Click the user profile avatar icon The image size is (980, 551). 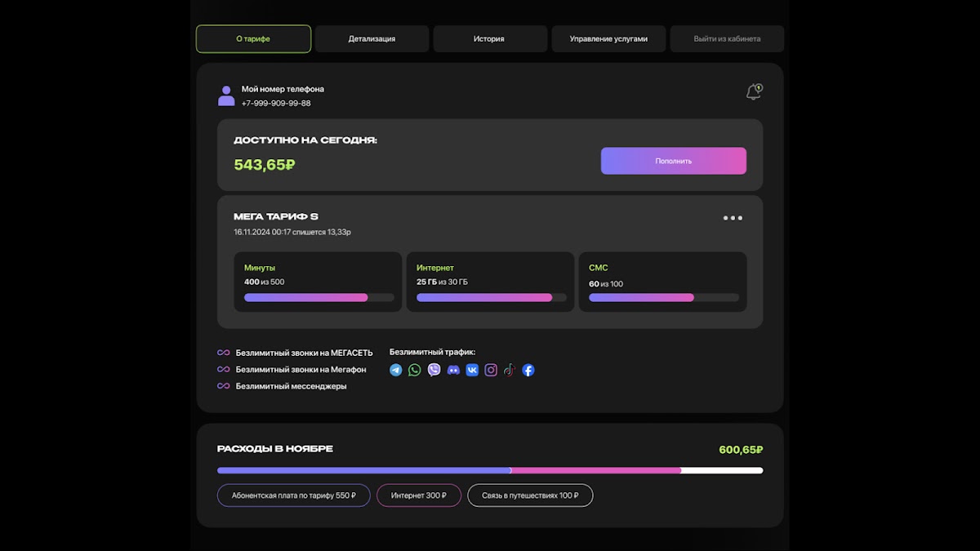tap(226, 96)
